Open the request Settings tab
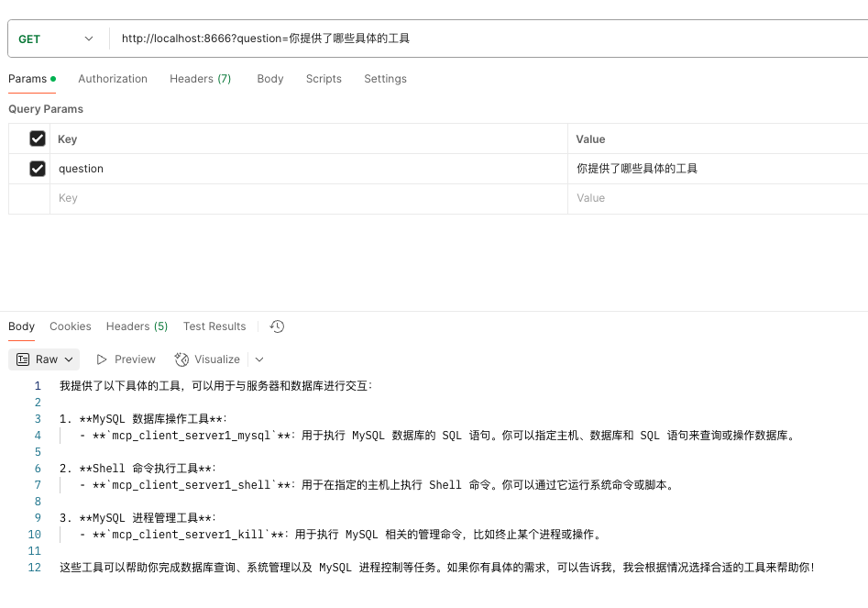This screenshot has width=868, height=608. (x=385, y=79)
